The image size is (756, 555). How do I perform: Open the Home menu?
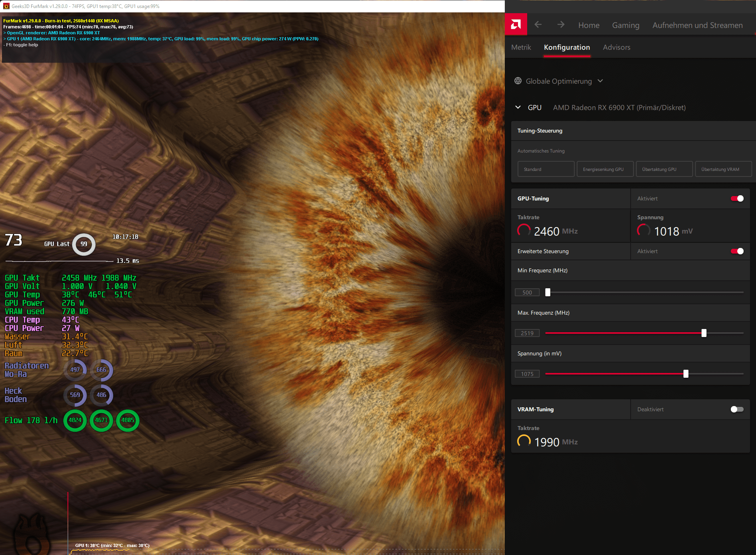coord(589,25)
